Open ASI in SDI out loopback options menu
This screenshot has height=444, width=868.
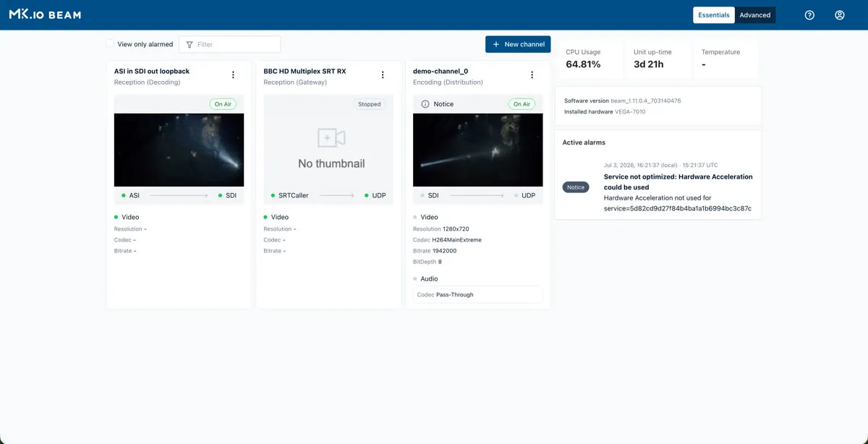[x=233, y=75]
